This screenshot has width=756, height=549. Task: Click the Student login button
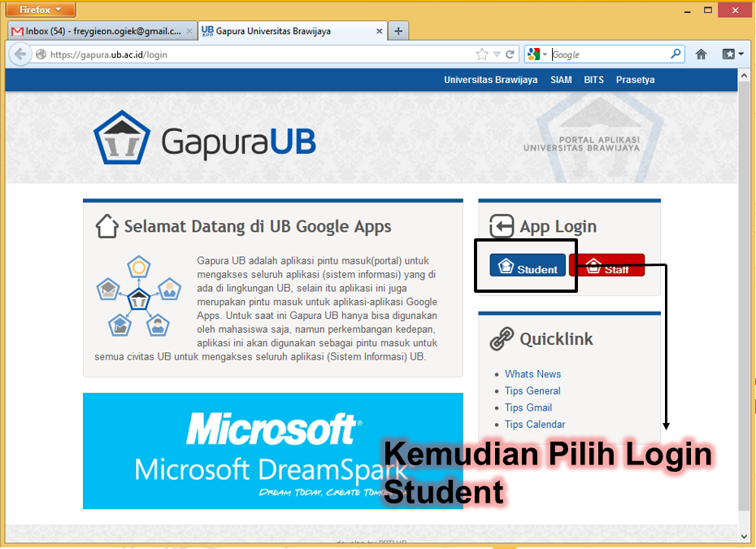click(528, 265)
